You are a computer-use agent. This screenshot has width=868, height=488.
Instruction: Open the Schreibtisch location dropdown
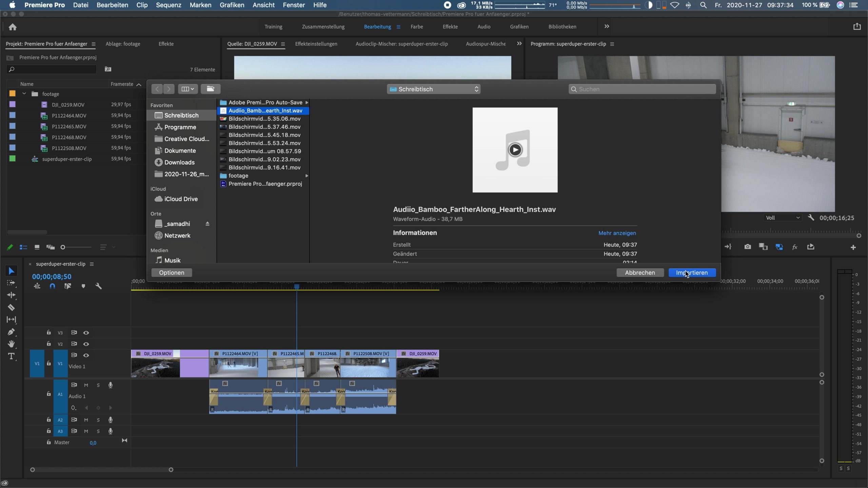pyautogui.click(x=433, y=89)
